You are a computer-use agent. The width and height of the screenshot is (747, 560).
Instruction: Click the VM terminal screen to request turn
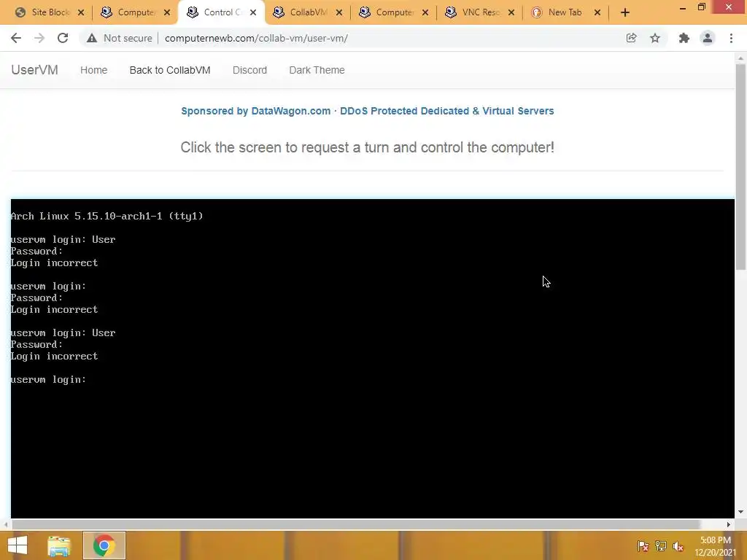pos(373,358)
